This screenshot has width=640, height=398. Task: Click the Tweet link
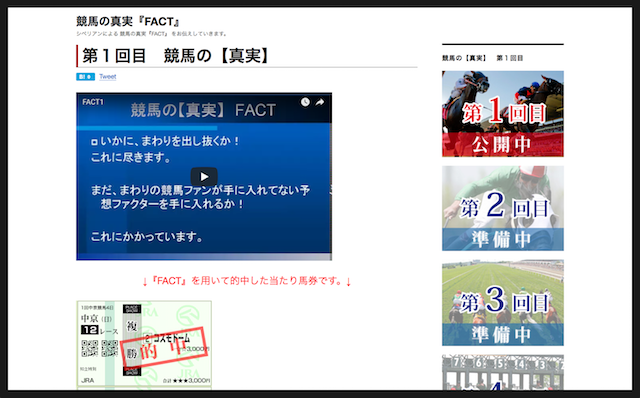coord(108,77)
